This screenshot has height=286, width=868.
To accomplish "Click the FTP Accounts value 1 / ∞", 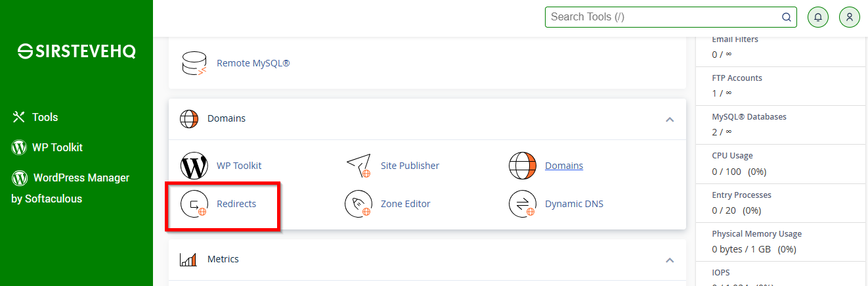I will (722, 93).
